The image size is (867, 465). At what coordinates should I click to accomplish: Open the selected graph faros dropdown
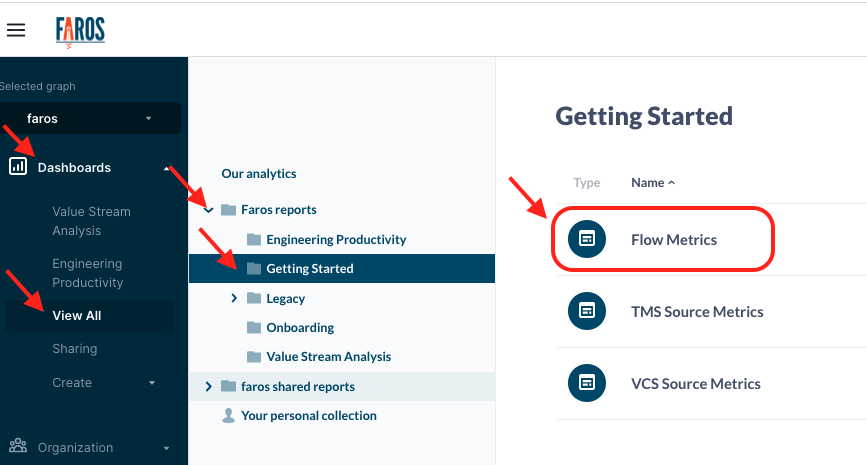point(90,118)
